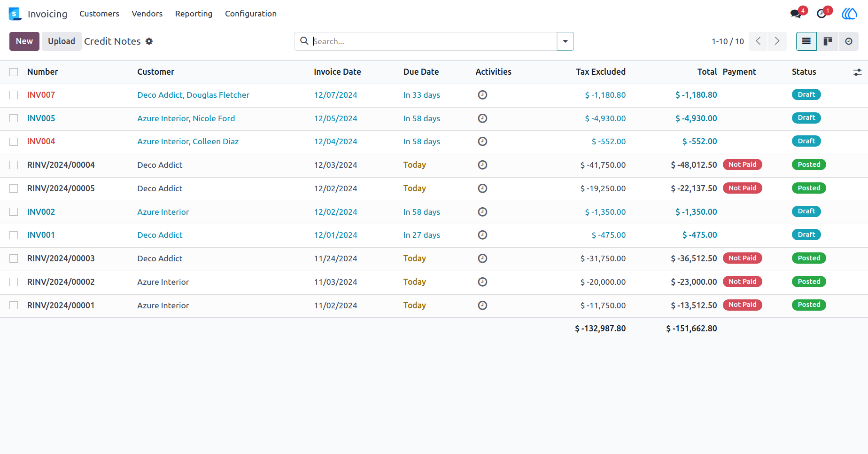Select the INV001 row checkbox
The height and width of the screenshot is (454, 868).
click(x=14, y=235)
